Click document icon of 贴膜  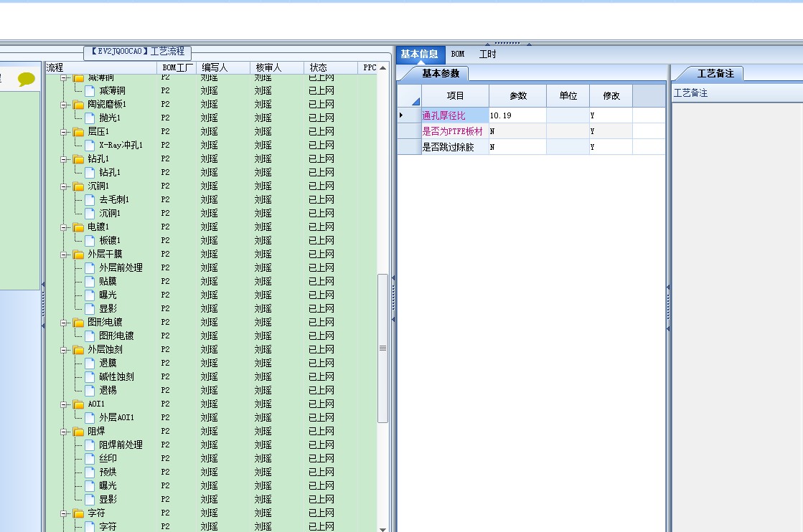(90, 281)
